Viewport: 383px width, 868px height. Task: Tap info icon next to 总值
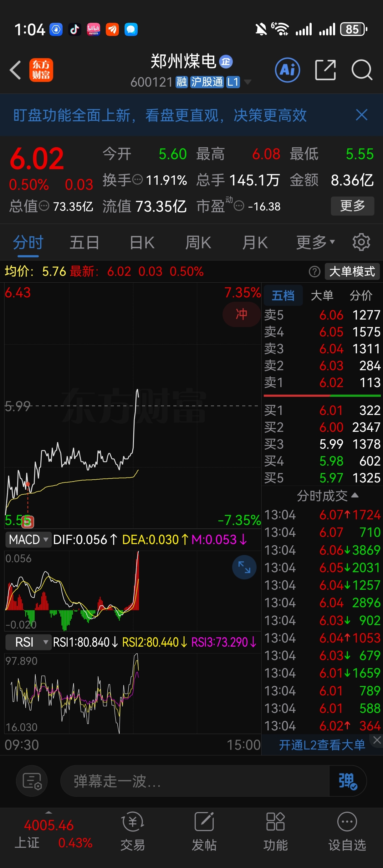tap(44, 205)
